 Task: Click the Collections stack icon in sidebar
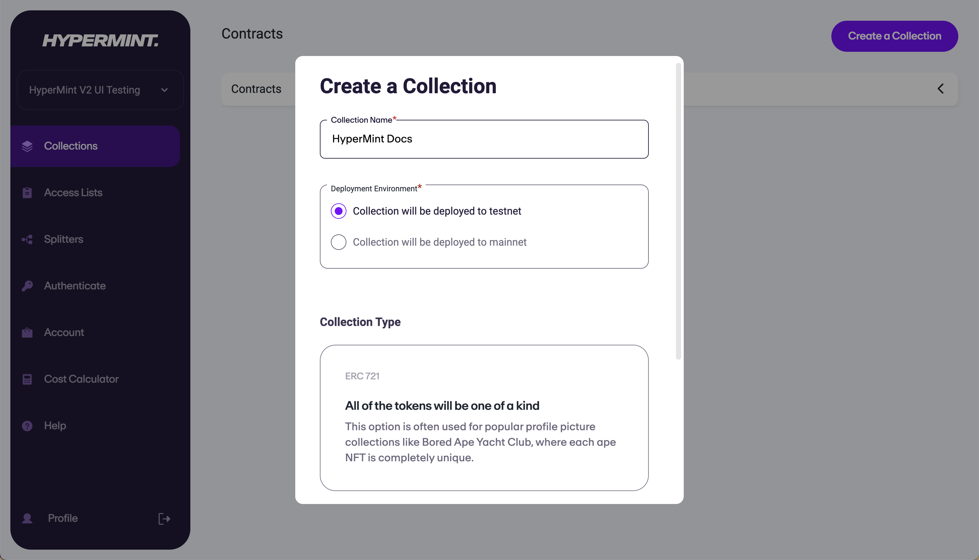(27, 146)
